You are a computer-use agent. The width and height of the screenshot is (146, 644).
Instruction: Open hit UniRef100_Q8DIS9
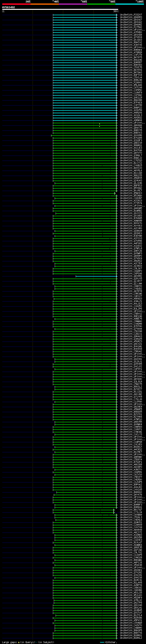coord(131,143)
